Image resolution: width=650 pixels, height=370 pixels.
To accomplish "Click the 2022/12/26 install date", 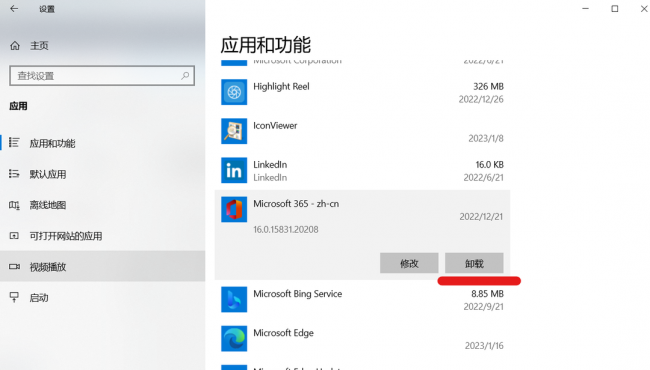I will click(481, 99).
